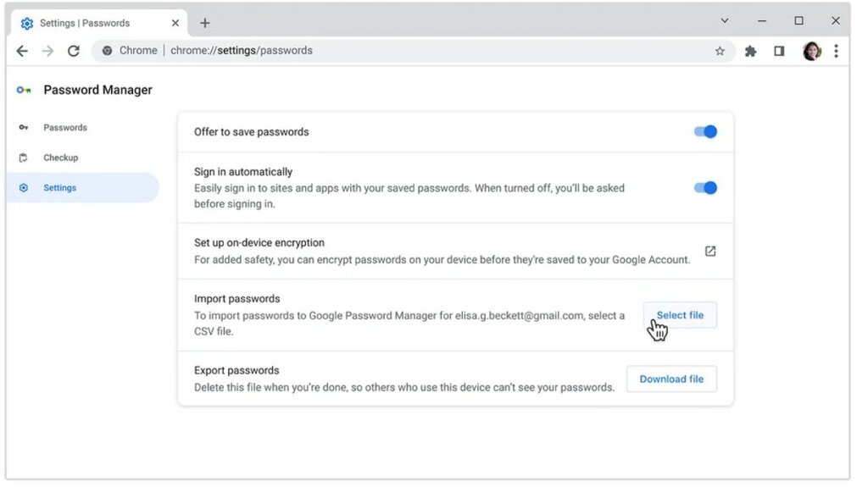Click Download file to export passwords

click(671, 379)
